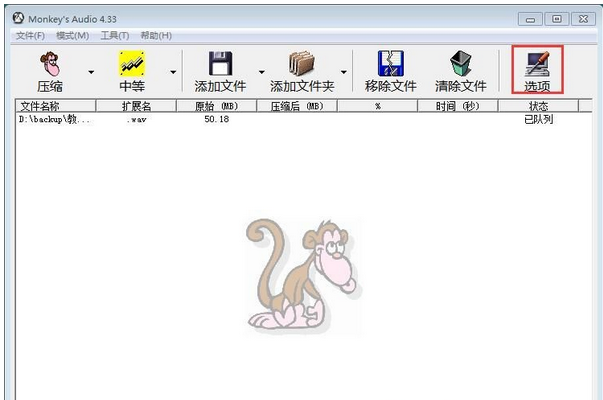Expand the dropdown arrow beside 中等
The width and height of the screenshot is (603, 400).
coord(173,72)
